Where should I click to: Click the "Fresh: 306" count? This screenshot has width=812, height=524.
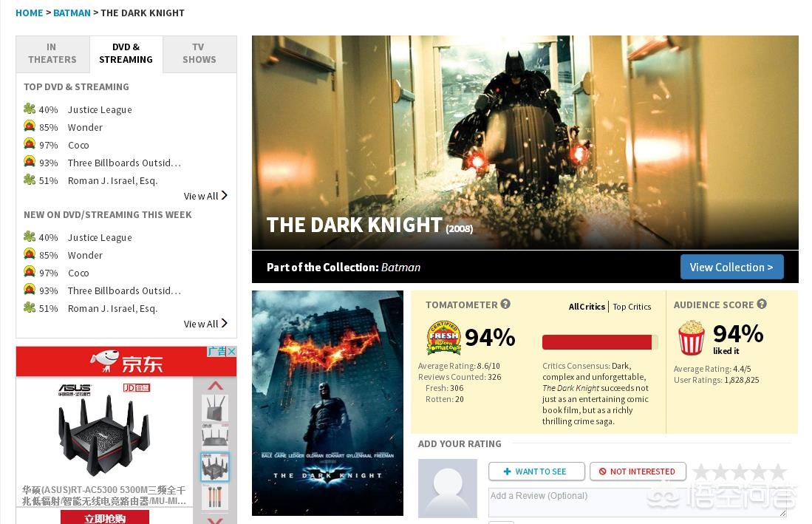(x=444, y=388)
